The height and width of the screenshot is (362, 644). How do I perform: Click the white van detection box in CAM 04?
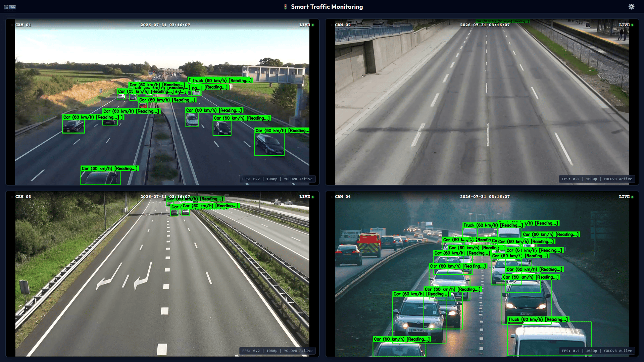tap(549, 339)
